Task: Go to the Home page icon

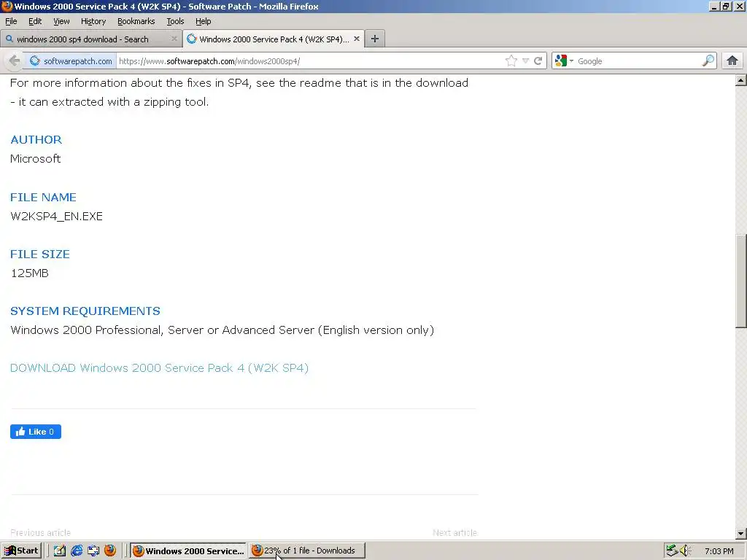Action: click(x=732, y=61)
